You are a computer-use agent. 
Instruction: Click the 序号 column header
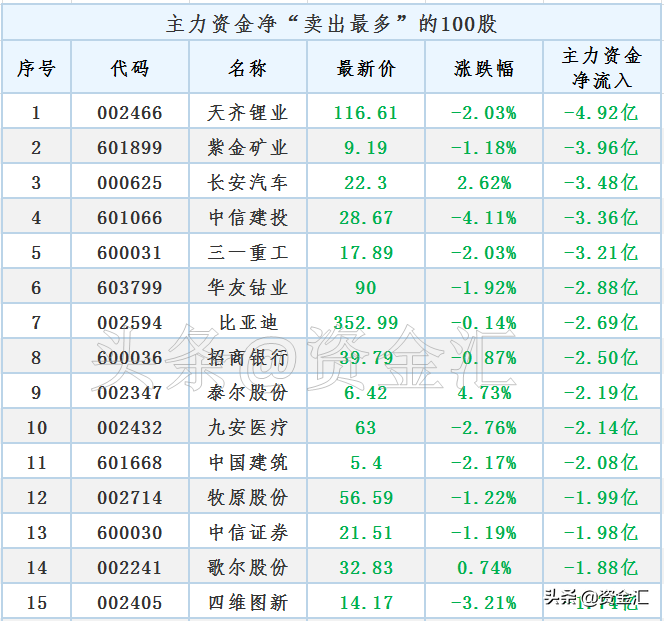click(36, 69)
